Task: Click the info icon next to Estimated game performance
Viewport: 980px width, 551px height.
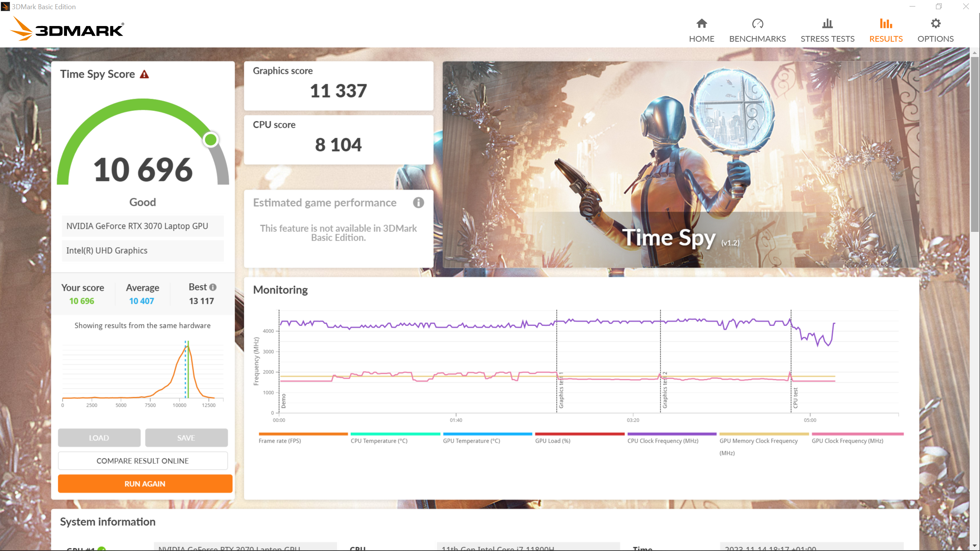Action: click(418, 202)
